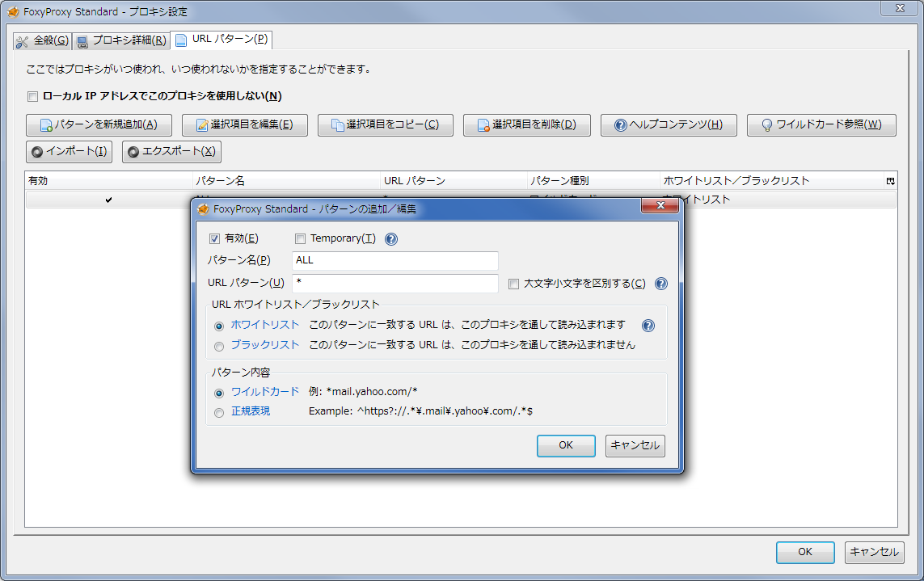Click the FoxyProxy icon in dialog title
924x581 pixels.
pyautogui.click(x=203, y=208)
